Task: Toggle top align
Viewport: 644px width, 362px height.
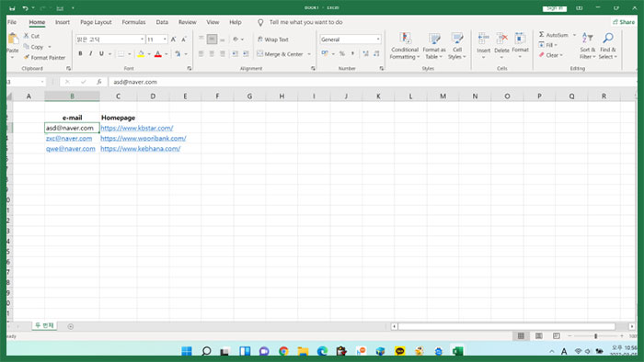Action: tap(201, 40)
